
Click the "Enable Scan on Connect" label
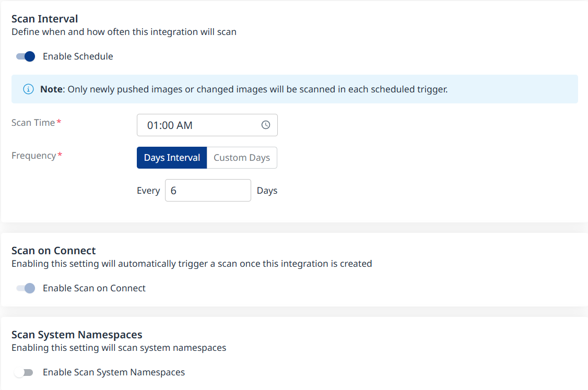[94, 288]
